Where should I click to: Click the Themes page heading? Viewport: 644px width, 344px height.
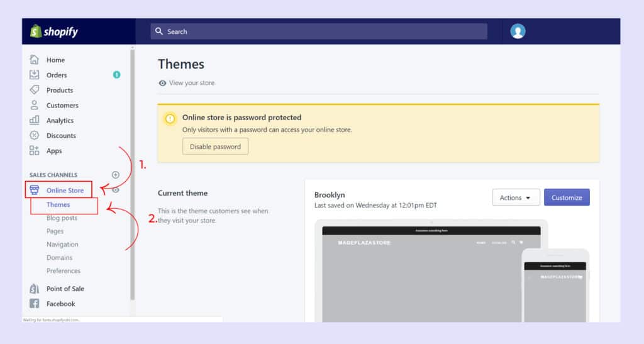[180, 64]
